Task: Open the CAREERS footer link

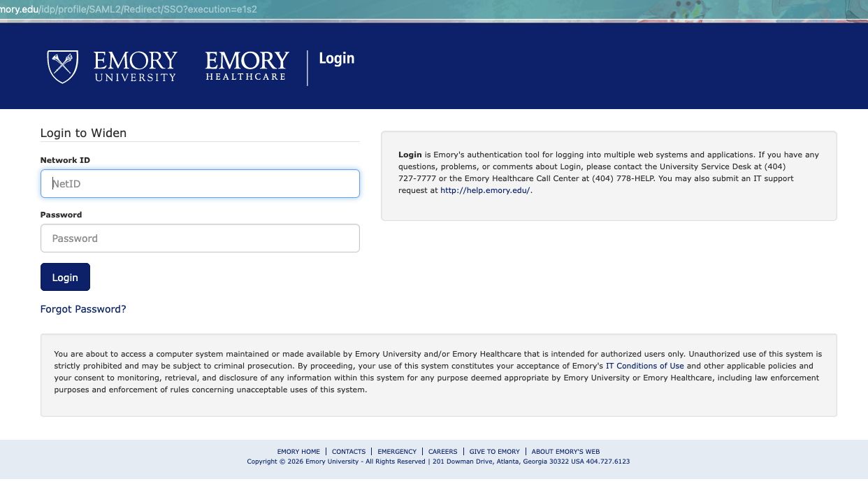Action: [442, 452]
